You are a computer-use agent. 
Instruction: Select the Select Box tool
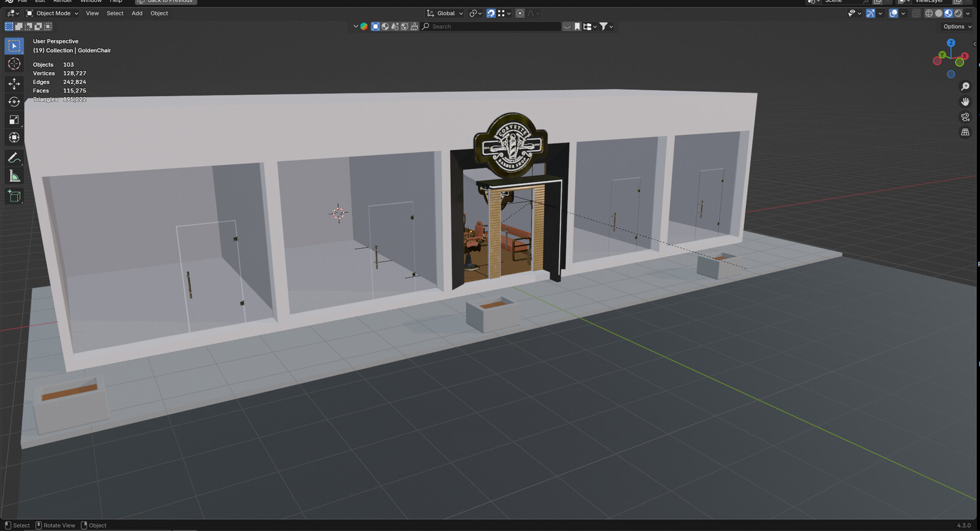point(14,46)
